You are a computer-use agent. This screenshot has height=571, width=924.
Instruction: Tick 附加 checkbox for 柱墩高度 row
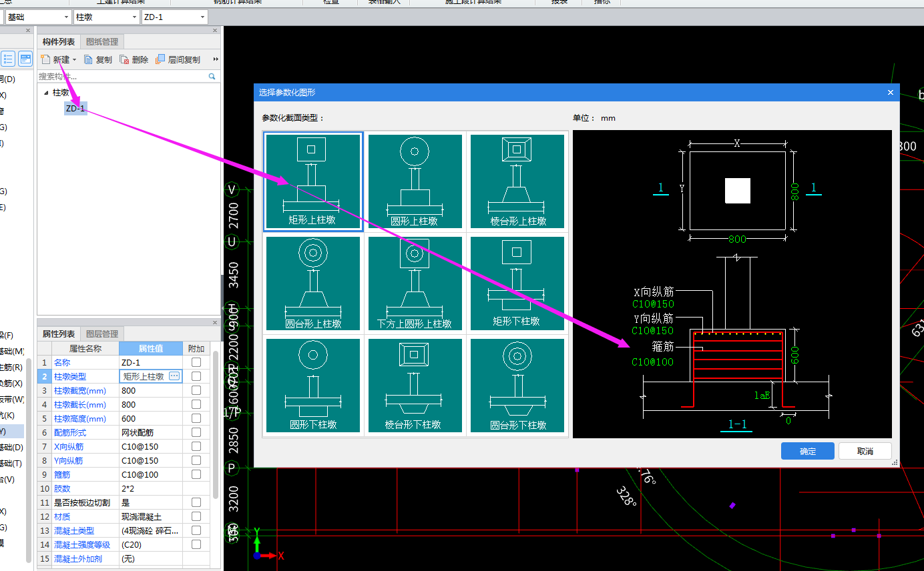pos(196,418)
